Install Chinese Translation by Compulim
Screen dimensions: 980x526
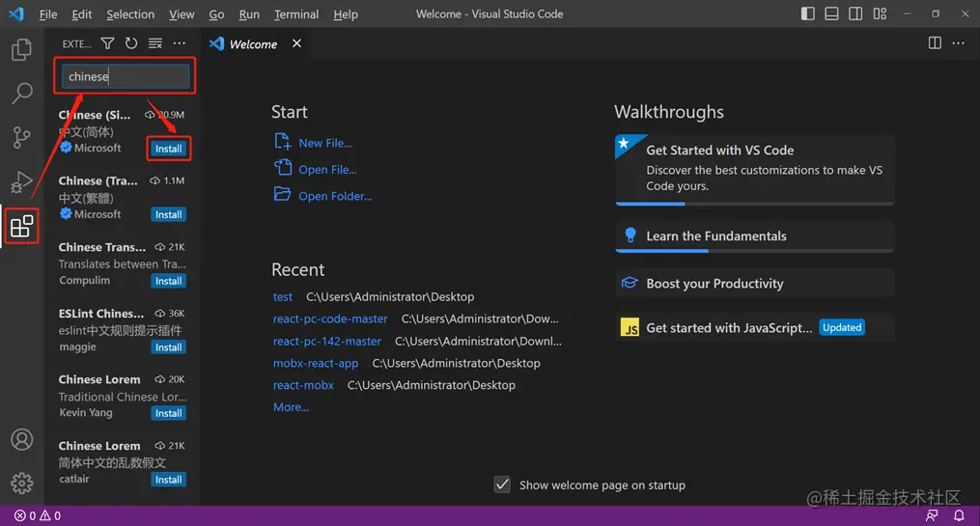coord(169,281)
